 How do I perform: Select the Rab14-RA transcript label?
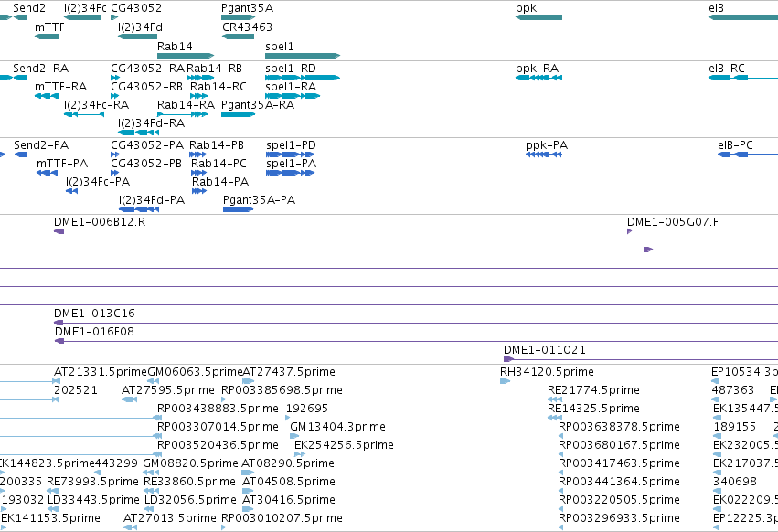coord(187,105)
